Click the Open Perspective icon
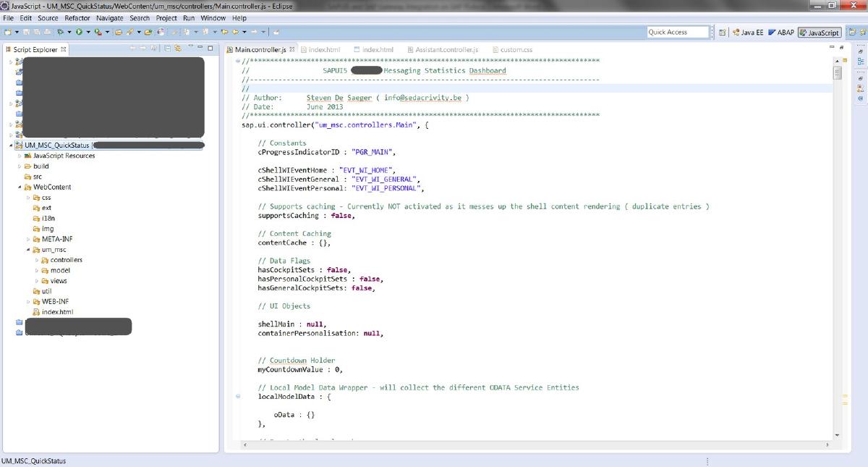The image size is (868, 467). click(x=723, y=33)
